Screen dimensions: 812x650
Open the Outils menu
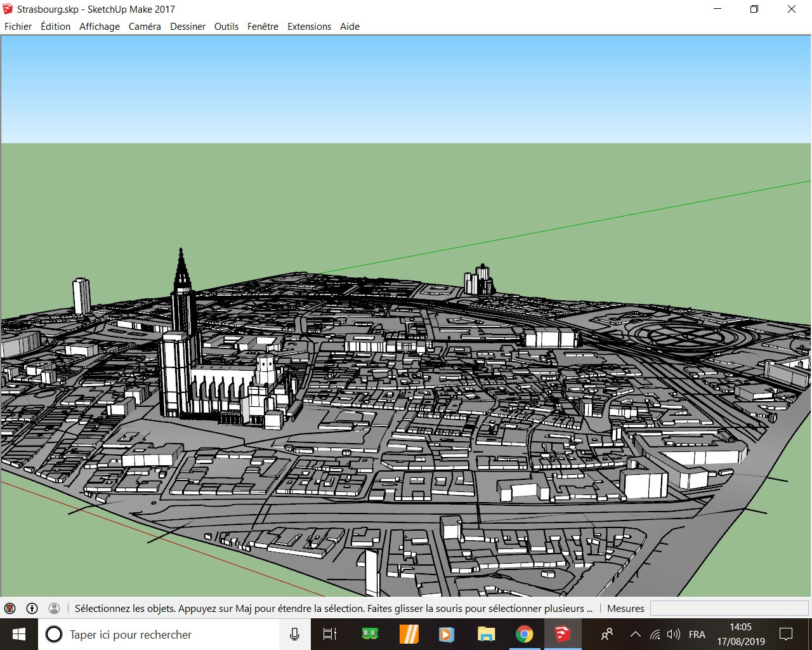(226, 27)
